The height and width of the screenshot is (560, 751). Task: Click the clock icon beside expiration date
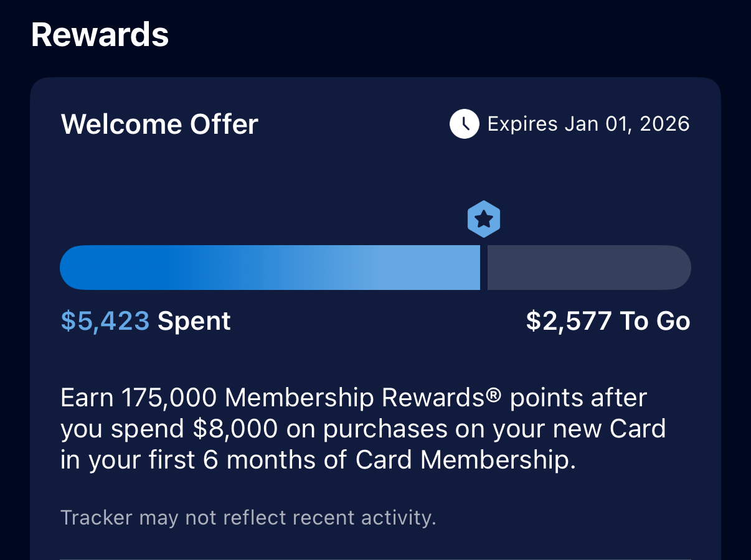[x=464, y=124]
